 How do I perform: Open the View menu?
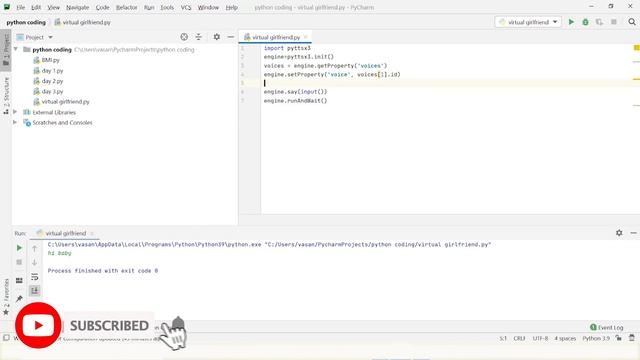click(x=53, y=7)
